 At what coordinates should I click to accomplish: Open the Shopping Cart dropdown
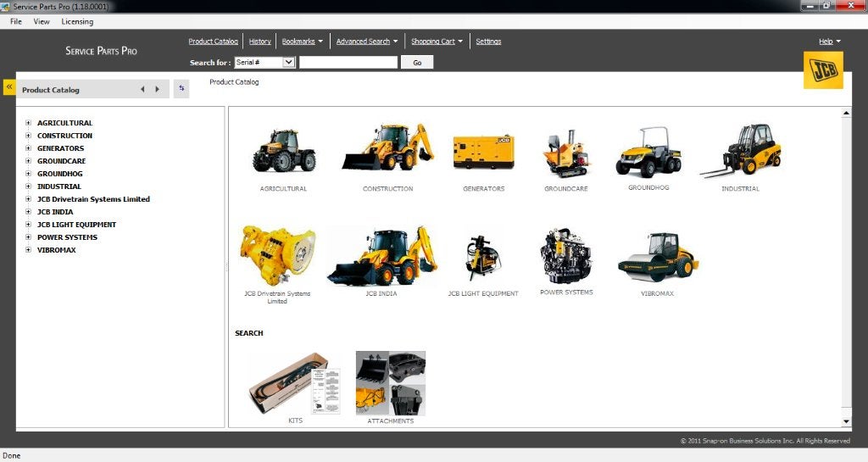[437, 42]
